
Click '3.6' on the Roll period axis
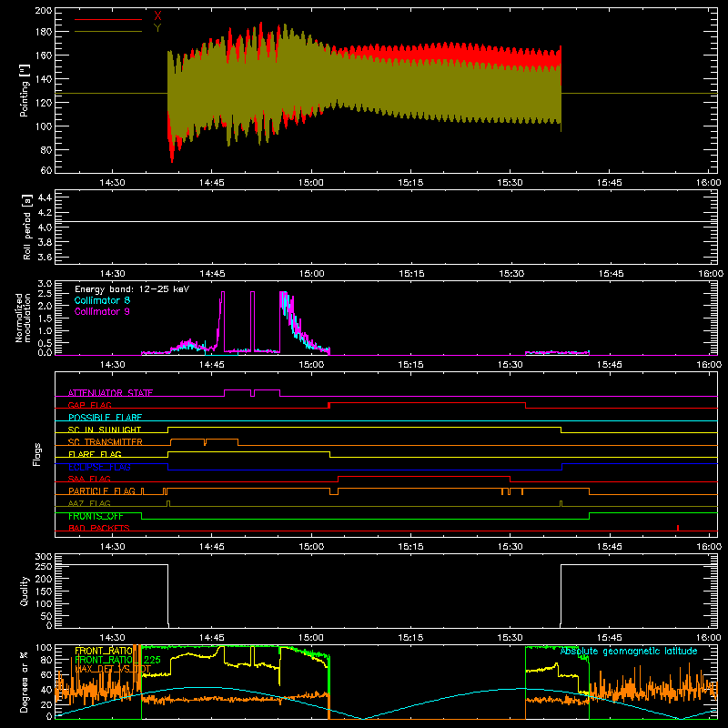45,257
